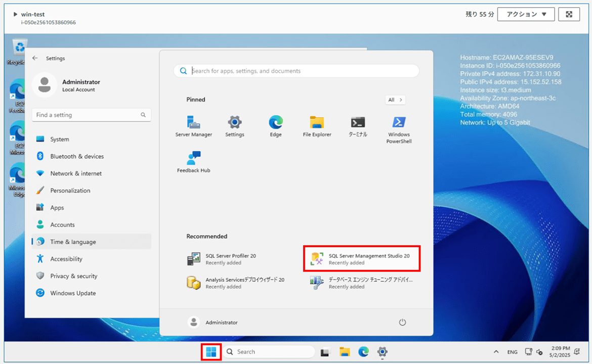Open the clock showing 2:09 PM

560,351
